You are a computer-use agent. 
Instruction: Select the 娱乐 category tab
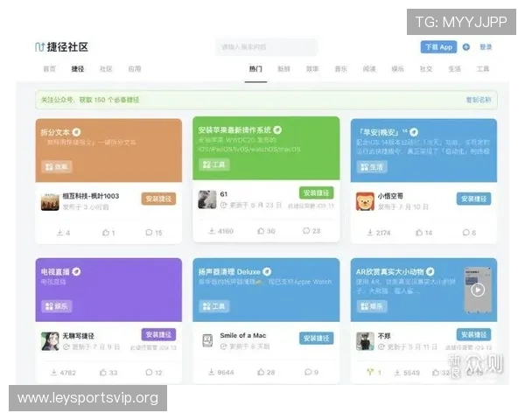397,69
